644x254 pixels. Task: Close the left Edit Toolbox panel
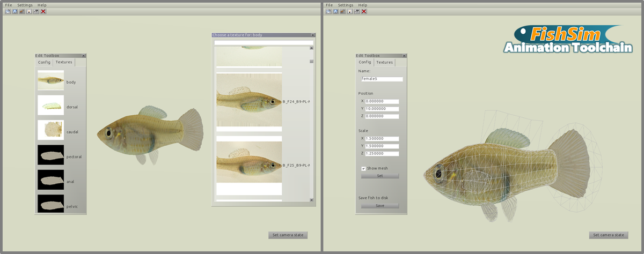84,55
